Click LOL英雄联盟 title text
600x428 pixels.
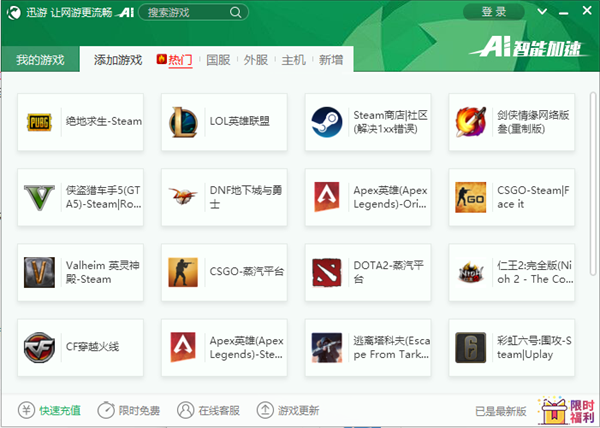pos(240,121)
